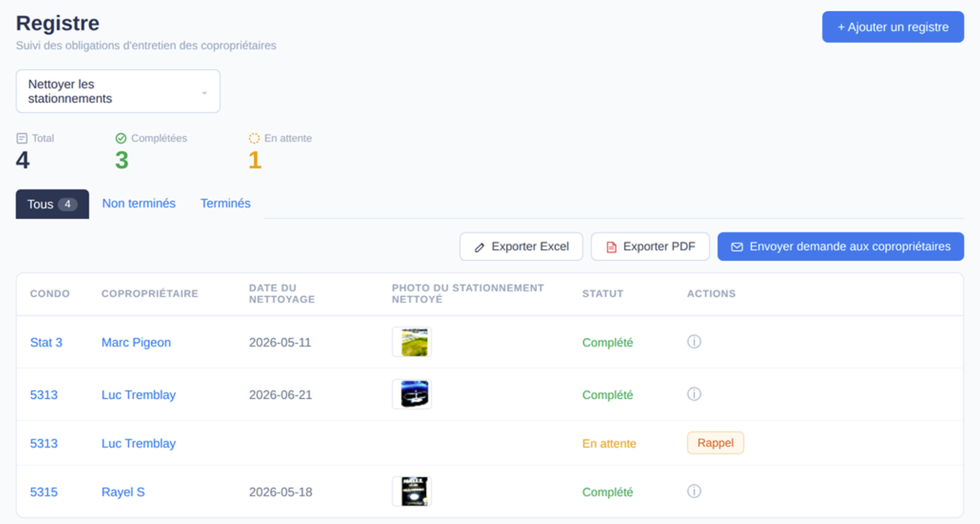Open the photo thumbnail for condo 5315
The image size is (980, 524).
pyautogui.click(x=412, y=491)
